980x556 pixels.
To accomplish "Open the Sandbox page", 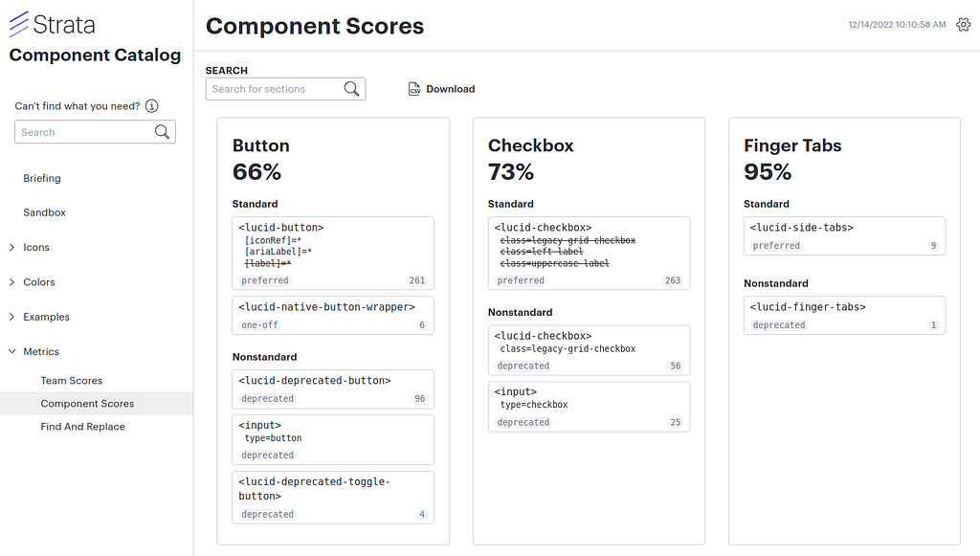I will [44, 212].
